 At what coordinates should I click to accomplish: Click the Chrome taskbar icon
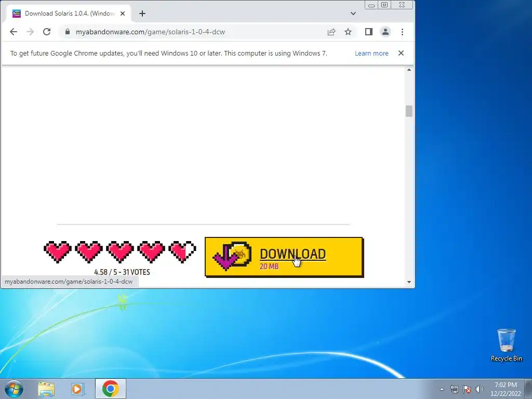(111, 389)
